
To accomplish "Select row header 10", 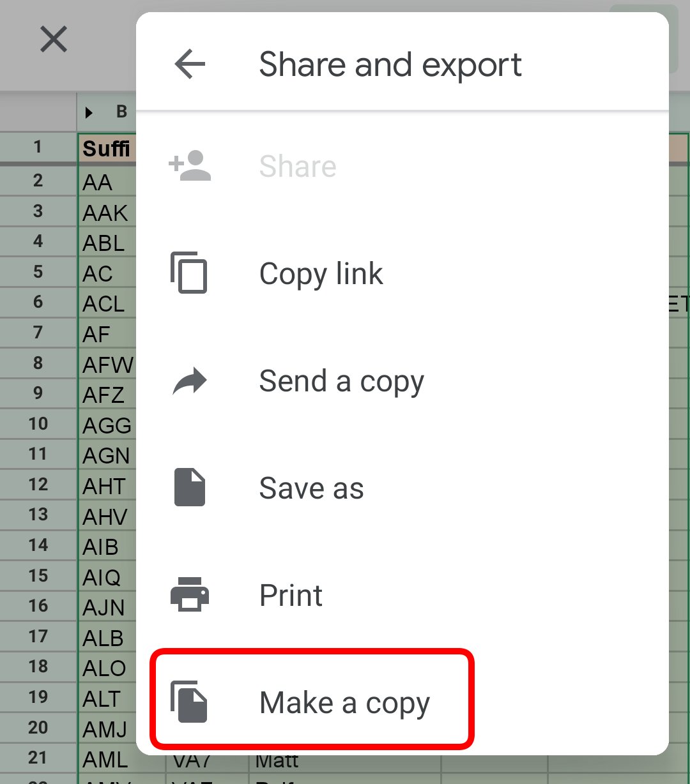I will tap(38, 424).
